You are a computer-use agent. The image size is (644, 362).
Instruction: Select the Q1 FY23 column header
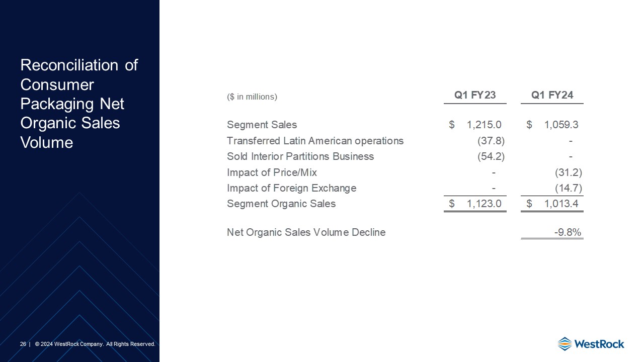(475, 96)
